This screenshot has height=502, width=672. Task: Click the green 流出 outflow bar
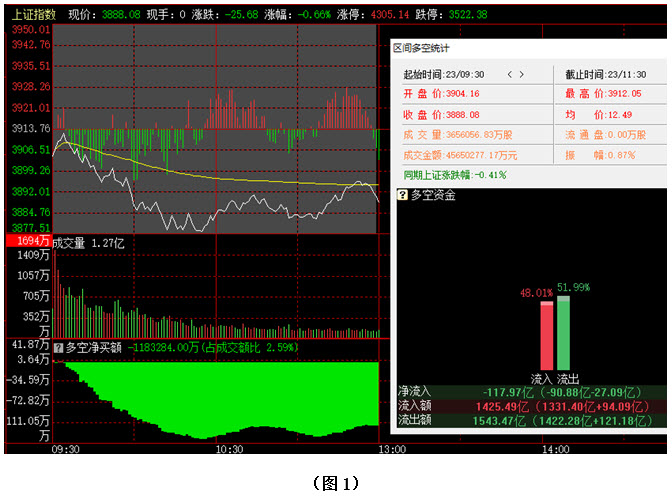point(563,334)
